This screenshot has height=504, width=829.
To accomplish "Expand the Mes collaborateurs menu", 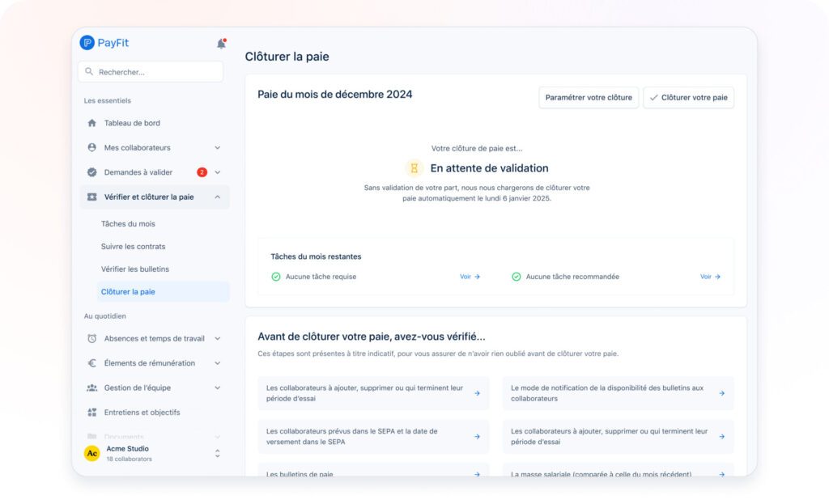I will pos(217,147).
